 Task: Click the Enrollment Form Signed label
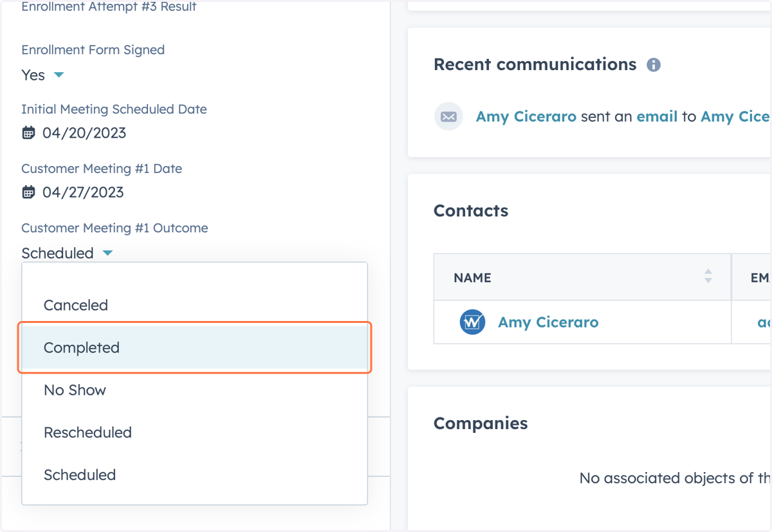[x=93, y=50]
